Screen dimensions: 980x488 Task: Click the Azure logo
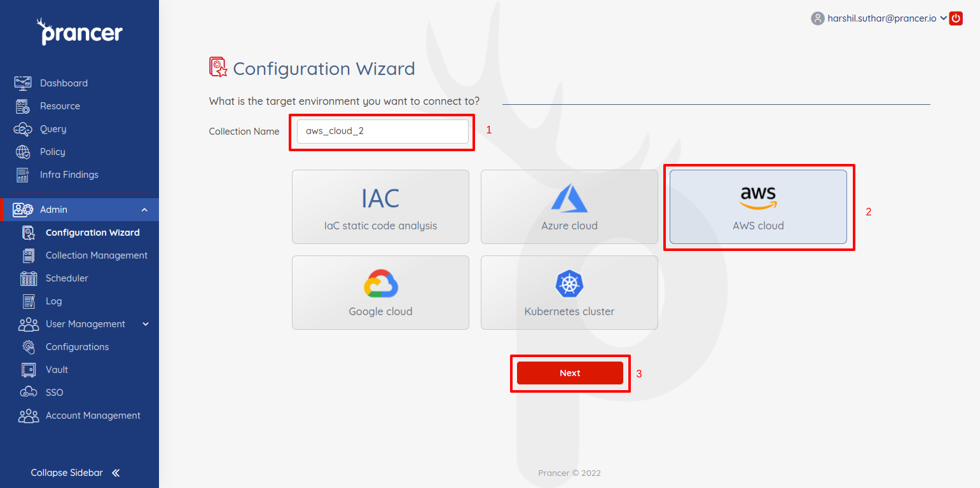(x=569, y=198)
